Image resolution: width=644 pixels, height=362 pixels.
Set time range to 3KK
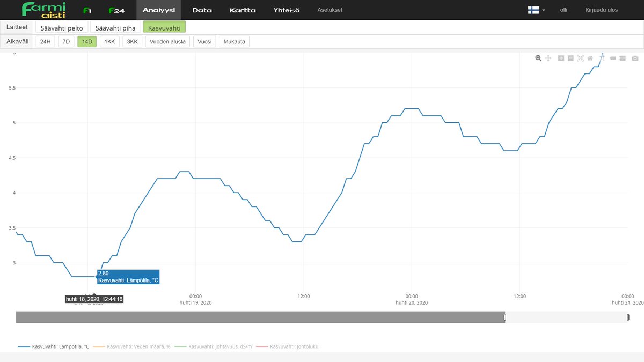[133, 41]
